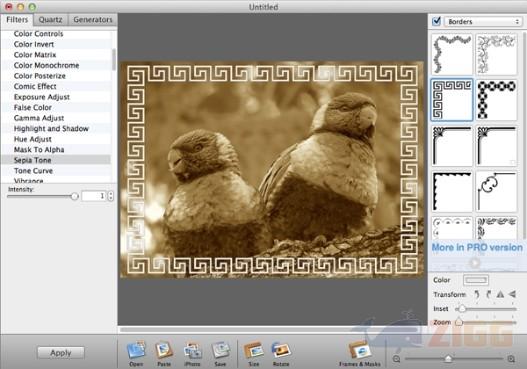The image size is (527, 369).
Task: Toggle the Borders enable checkbox
Action: point(437,22)
